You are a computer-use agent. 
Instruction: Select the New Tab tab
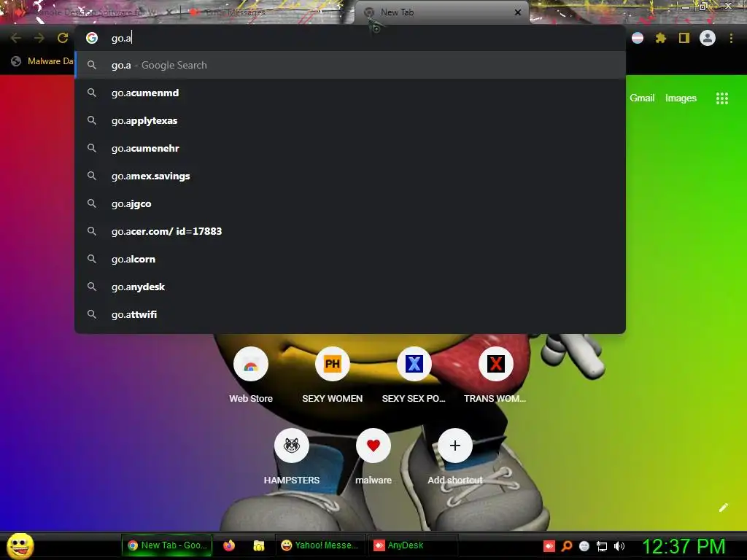(441, 12)
